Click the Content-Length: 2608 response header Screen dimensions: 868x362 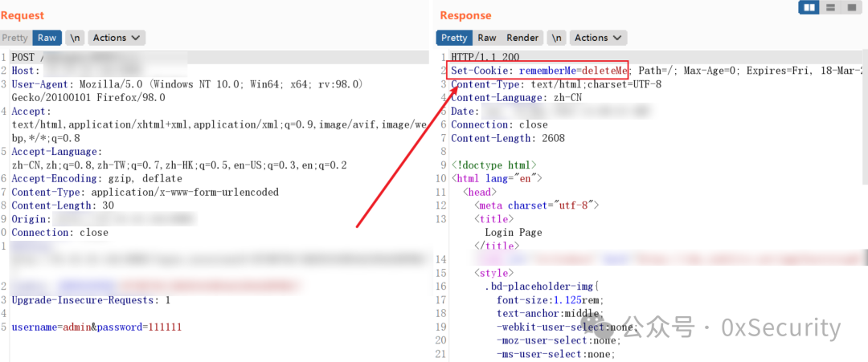point(508,138)
